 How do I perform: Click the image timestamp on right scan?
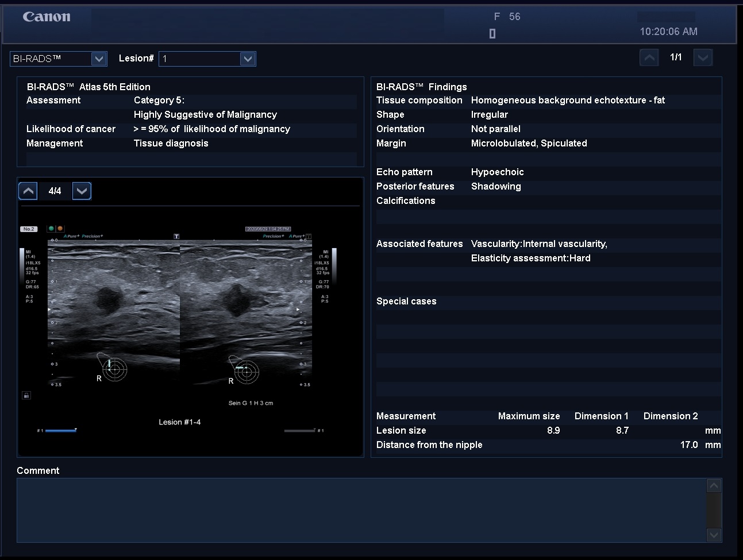tap(268, 229)
